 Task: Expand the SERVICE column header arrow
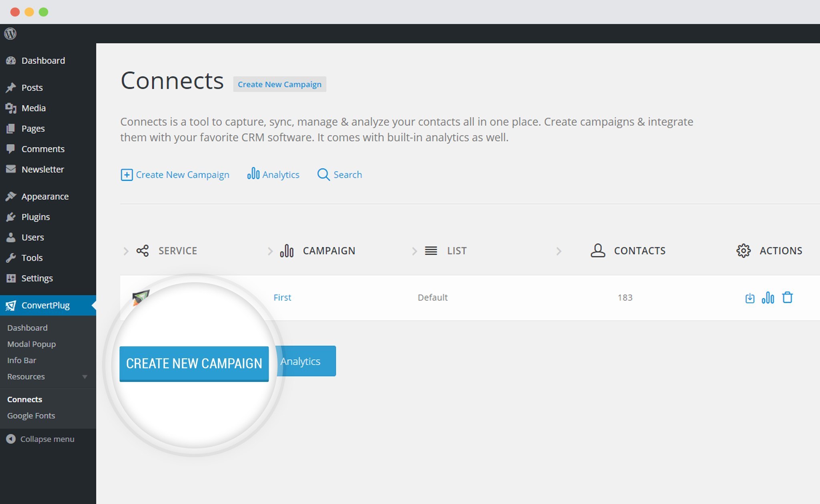tap(125, 251)
